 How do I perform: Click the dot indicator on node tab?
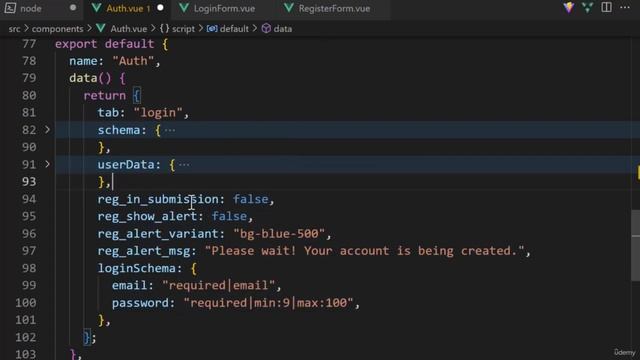tap(73, 8)
